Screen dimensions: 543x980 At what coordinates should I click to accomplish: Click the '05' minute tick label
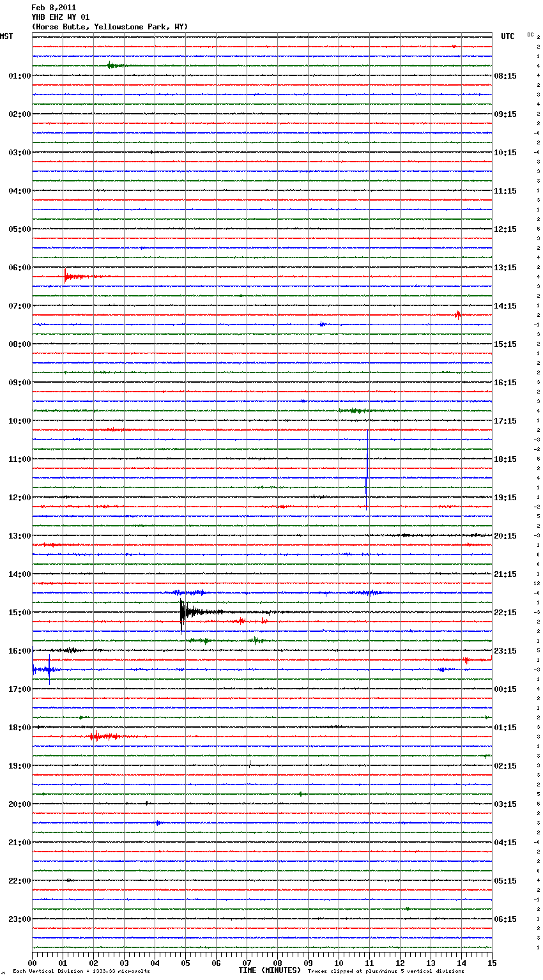tap(186, 963)
